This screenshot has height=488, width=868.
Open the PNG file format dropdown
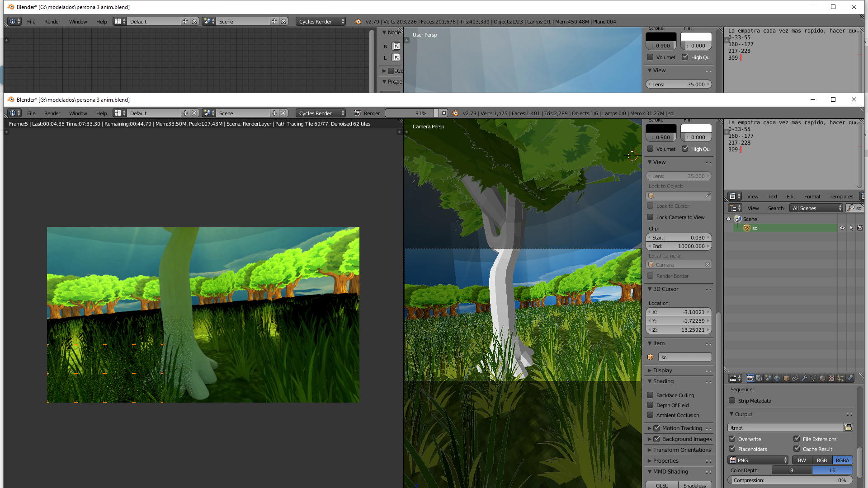pyautogui.click(x=758, y=460)
